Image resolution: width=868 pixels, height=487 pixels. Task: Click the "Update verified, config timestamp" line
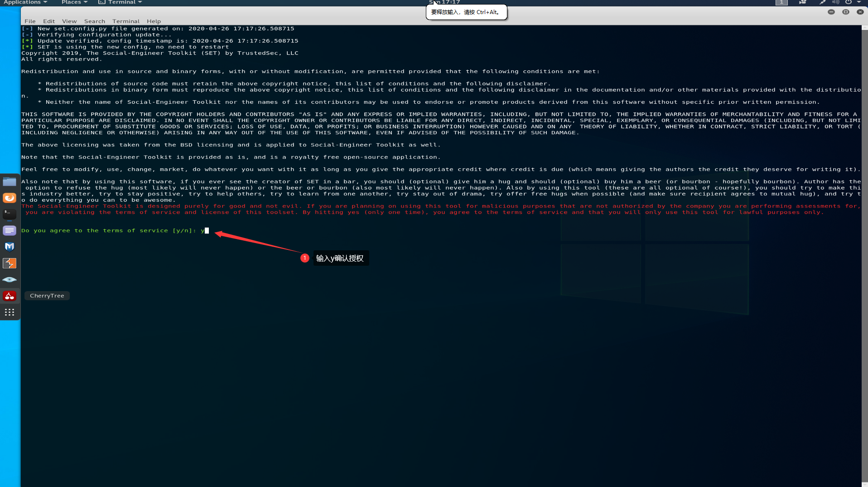(x=160, y=41)
